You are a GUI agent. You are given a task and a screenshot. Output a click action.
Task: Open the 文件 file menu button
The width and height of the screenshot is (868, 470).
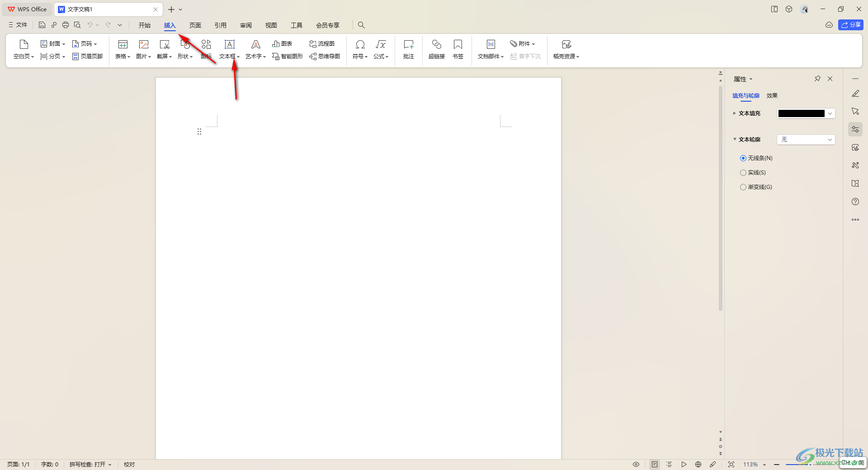coord(18,25)
